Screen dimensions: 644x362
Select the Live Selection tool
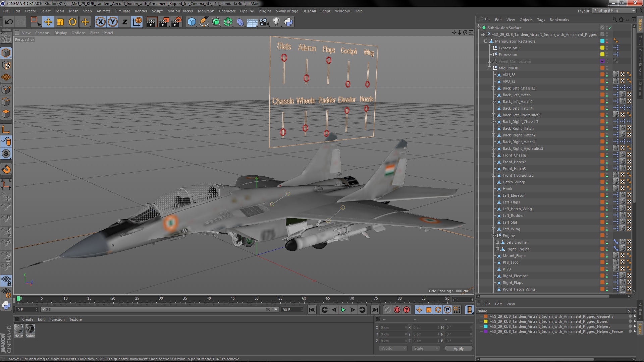pyautogui.click(x=35, y=22)
